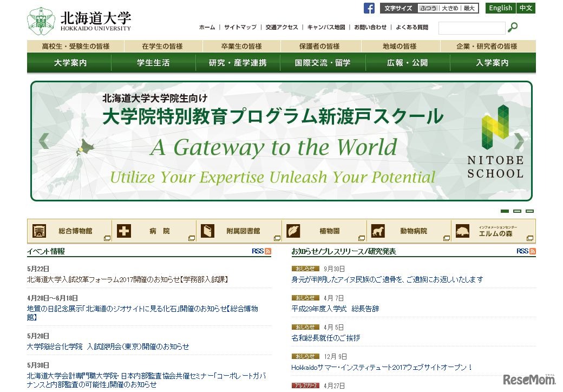Image resolution: width=563 pixels, height=392 pixels.
Task: Select 高校生・受験生の皆様 tab
Action: pos(76,47)
